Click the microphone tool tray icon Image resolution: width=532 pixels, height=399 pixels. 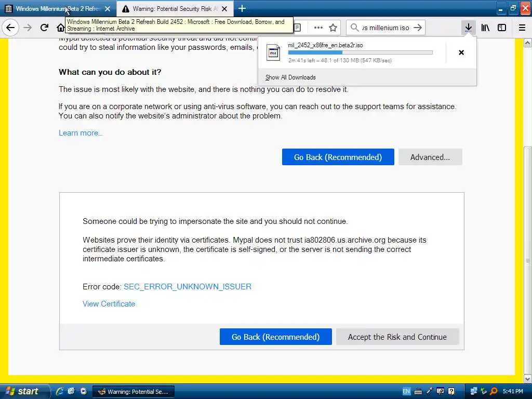[430, 391]
